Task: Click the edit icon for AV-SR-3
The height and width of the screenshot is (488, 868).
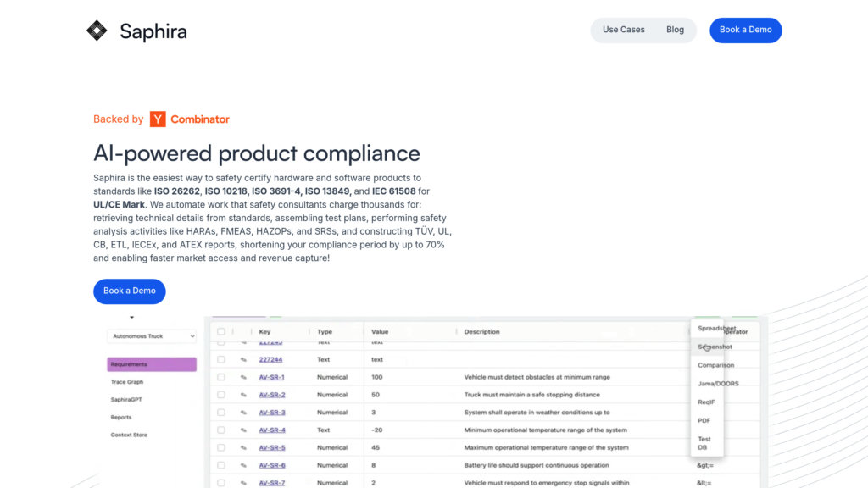Action: pyautogui.click(x=243, y=413)
